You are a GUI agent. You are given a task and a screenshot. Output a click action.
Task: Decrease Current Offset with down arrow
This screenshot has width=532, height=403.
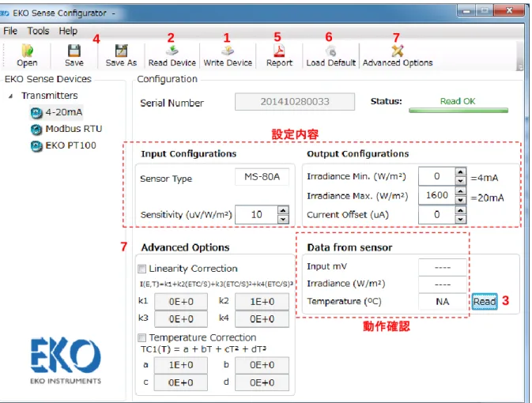click(460, 219)
